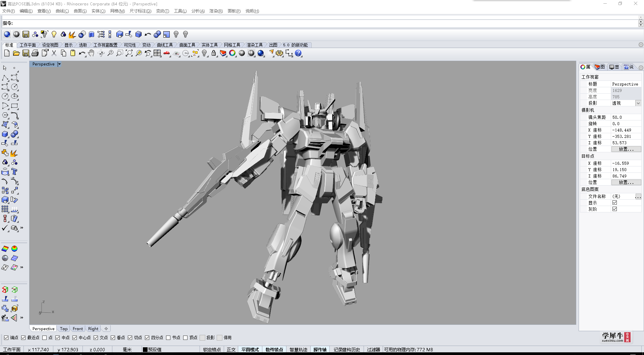Open the 曲面(S) menu
644x355 pixels.
click(80, 11)
